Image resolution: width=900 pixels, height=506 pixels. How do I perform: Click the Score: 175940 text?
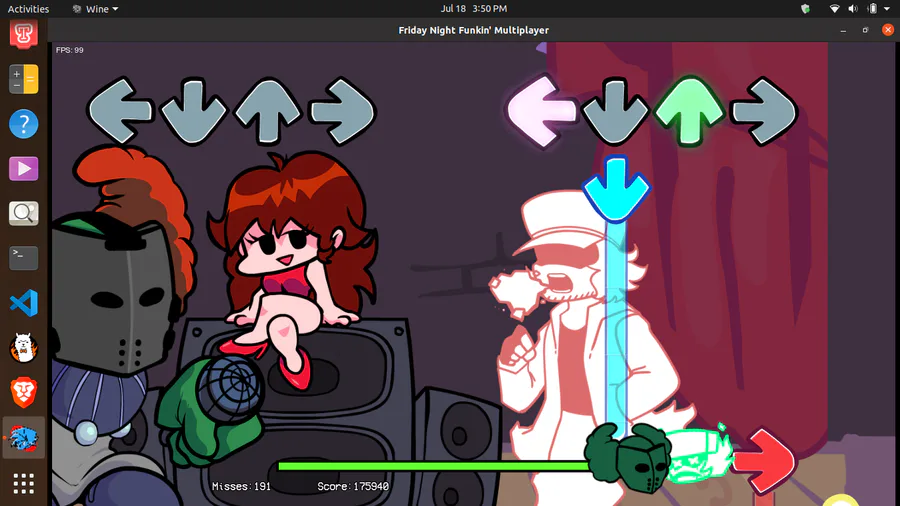point(353,486)
